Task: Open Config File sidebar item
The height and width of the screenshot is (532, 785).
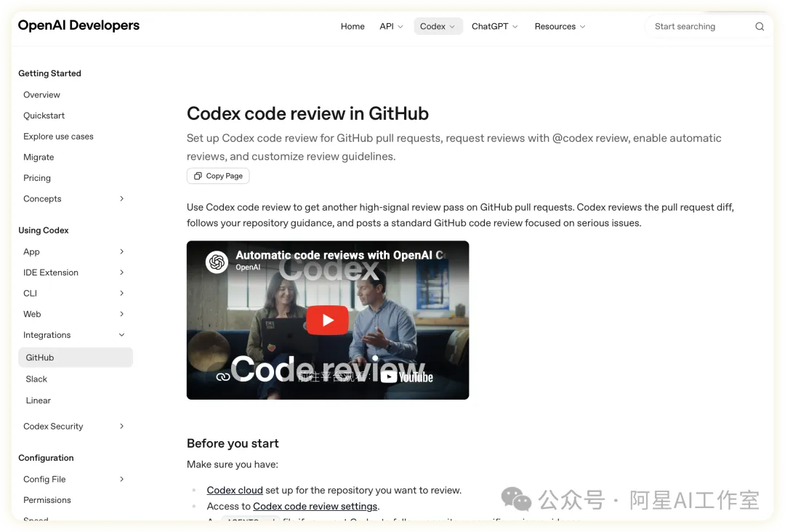Action: tap(44, 479)
